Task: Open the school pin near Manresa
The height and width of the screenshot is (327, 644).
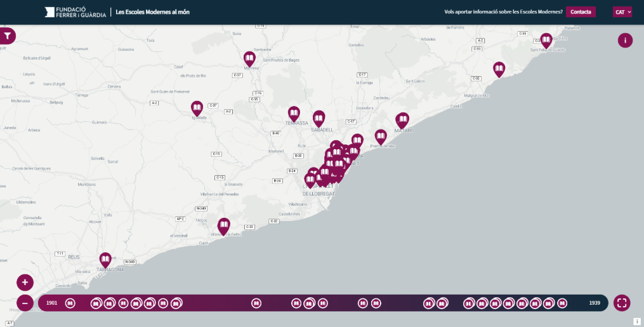Action: tap(249, 58)
